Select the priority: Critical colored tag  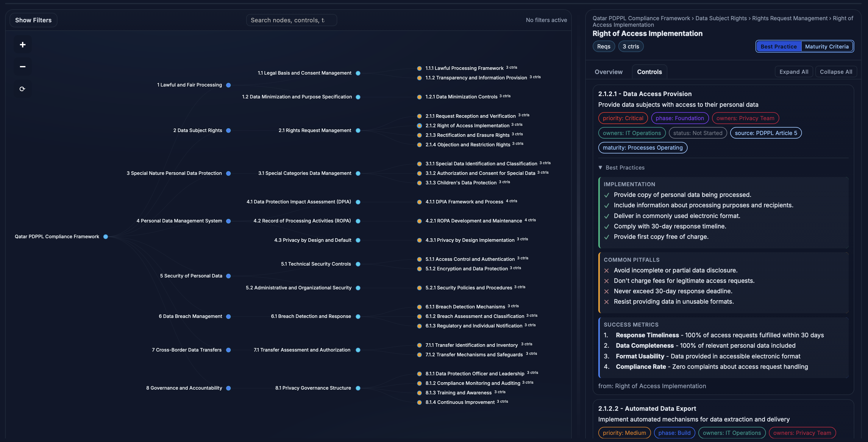click(x=623, y=118)
